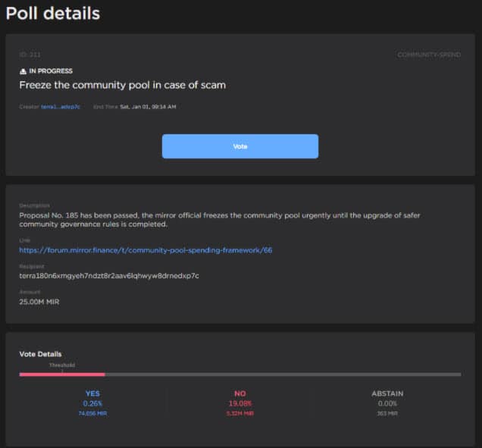The width and height of the screenshot is (482, 448).
Task: Open the forum.mirror.finance proposal link
Action: tap(145, 250)
